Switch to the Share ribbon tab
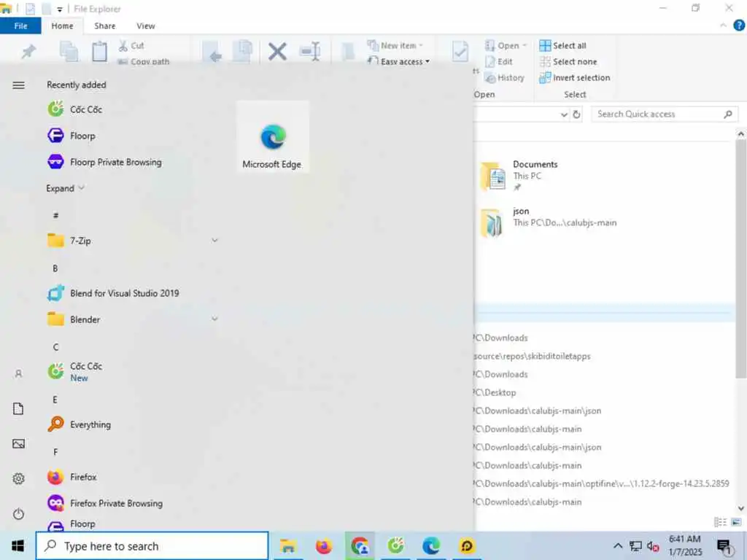Screen dimensions: 747x560 (105, 26)
